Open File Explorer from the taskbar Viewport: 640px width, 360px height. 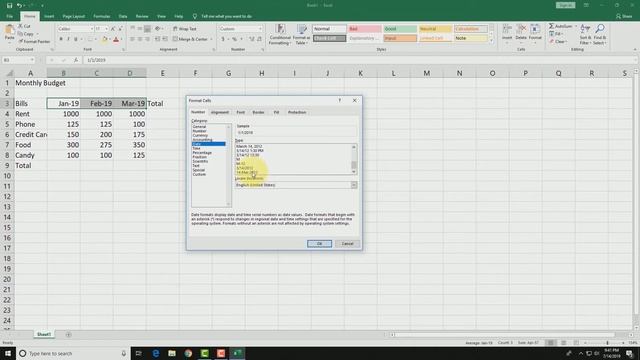point(172,353)
